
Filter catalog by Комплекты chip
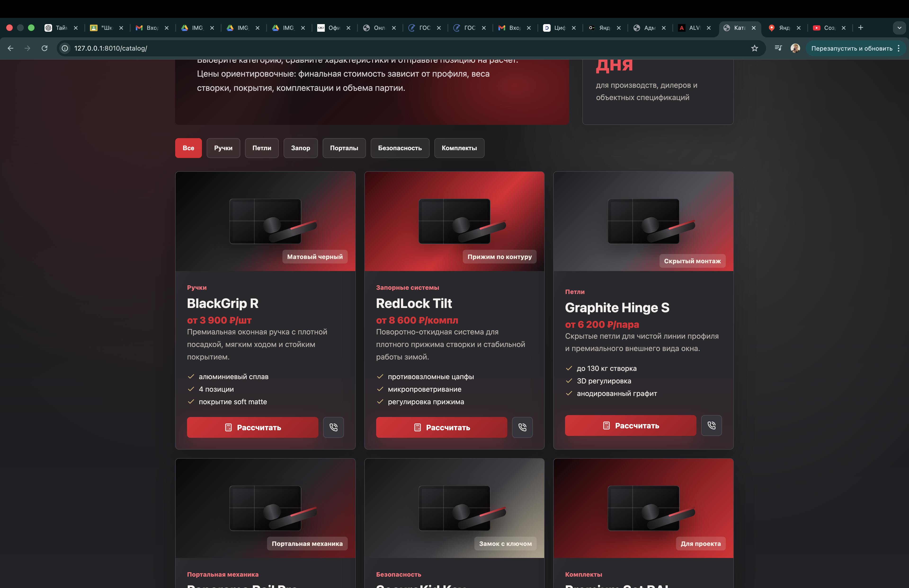click(459, 148)
